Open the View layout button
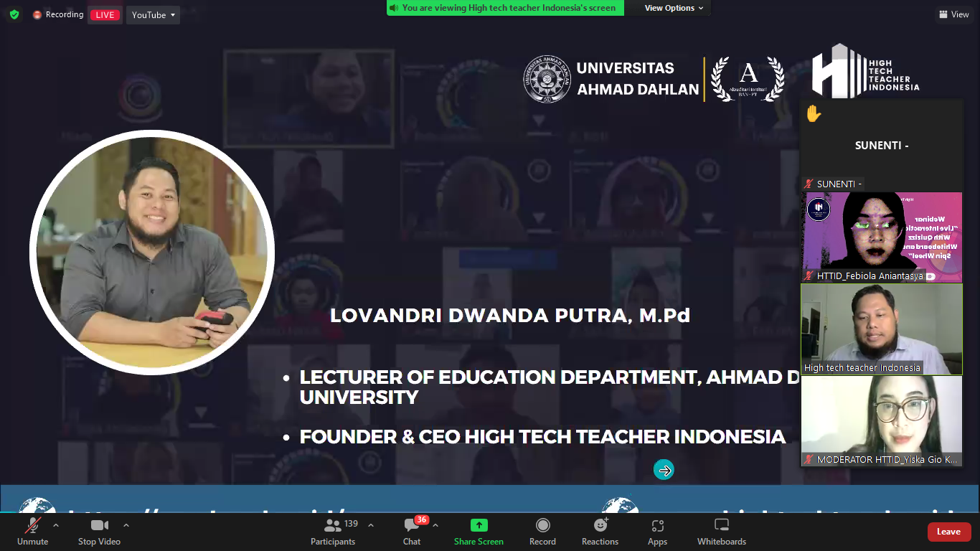Image resolution: width=980 pixels, height=551 pixels. 953,14
